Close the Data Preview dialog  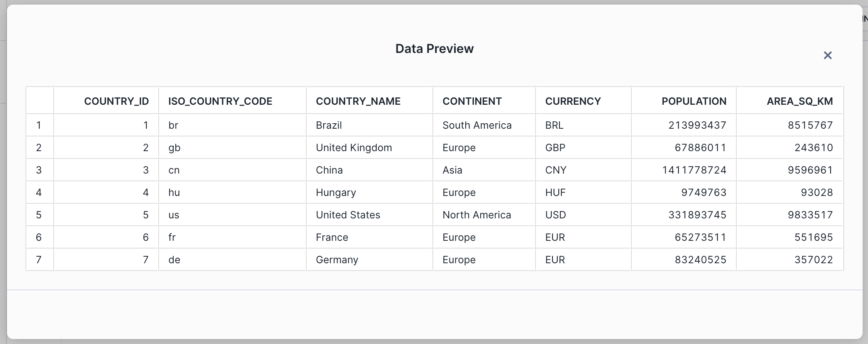coord(827,56)
